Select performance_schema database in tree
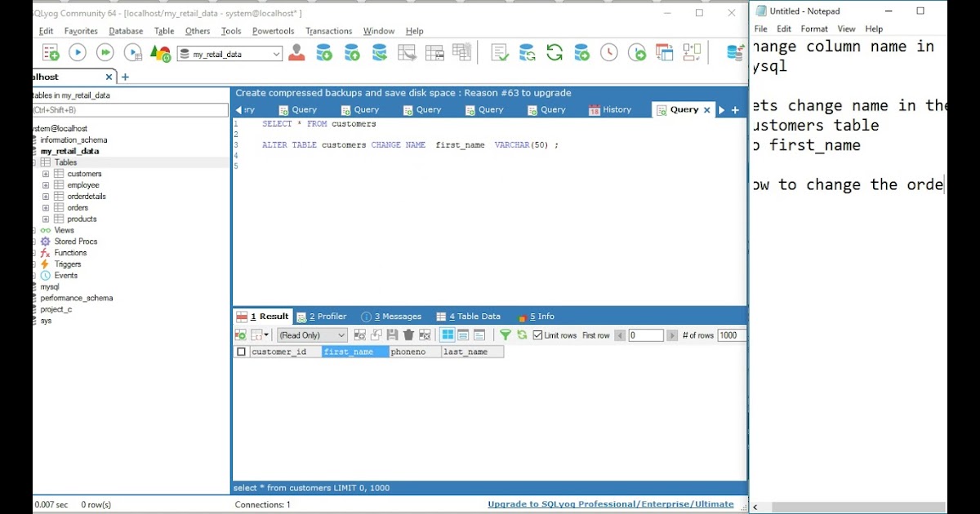 coord(77,299)
